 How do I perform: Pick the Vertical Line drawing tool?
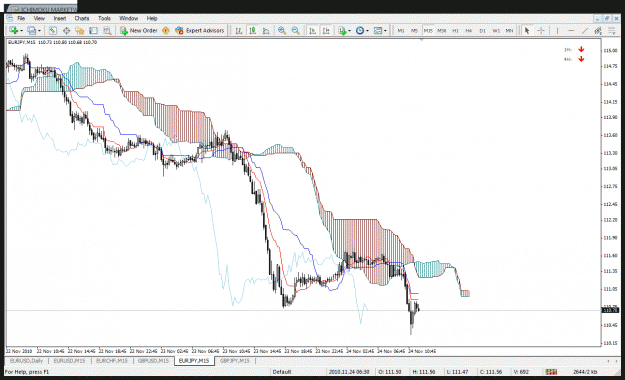pyautogui.click(x=557, y=30)
